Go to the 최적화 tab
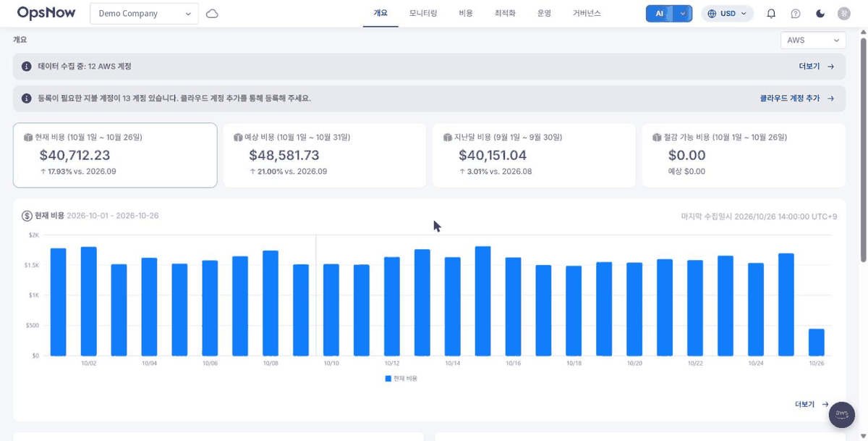Screen dimensions: 868x441 coord(505,14)
